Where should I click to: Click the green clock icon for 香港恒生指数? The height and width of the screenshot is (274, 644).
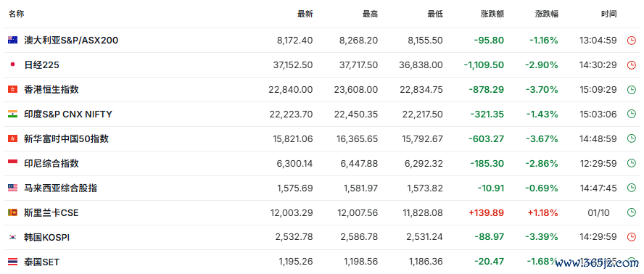(x=631, y=90)
